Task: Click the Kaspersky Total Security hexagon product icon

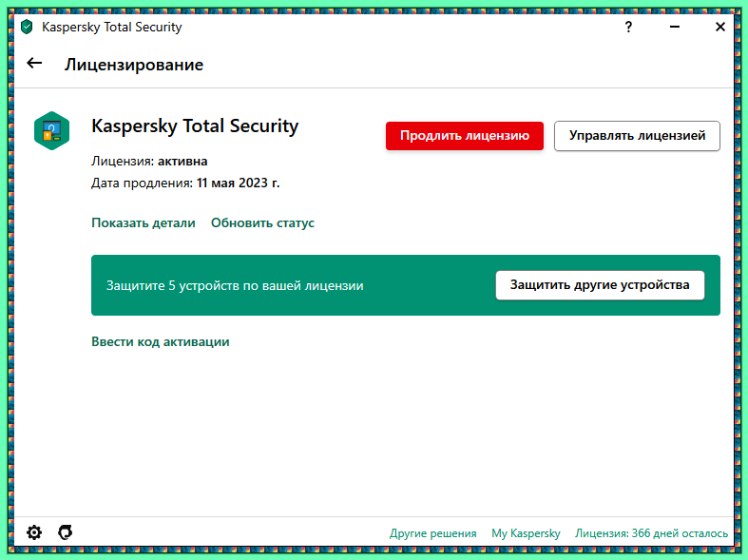Action: point(52,130)
